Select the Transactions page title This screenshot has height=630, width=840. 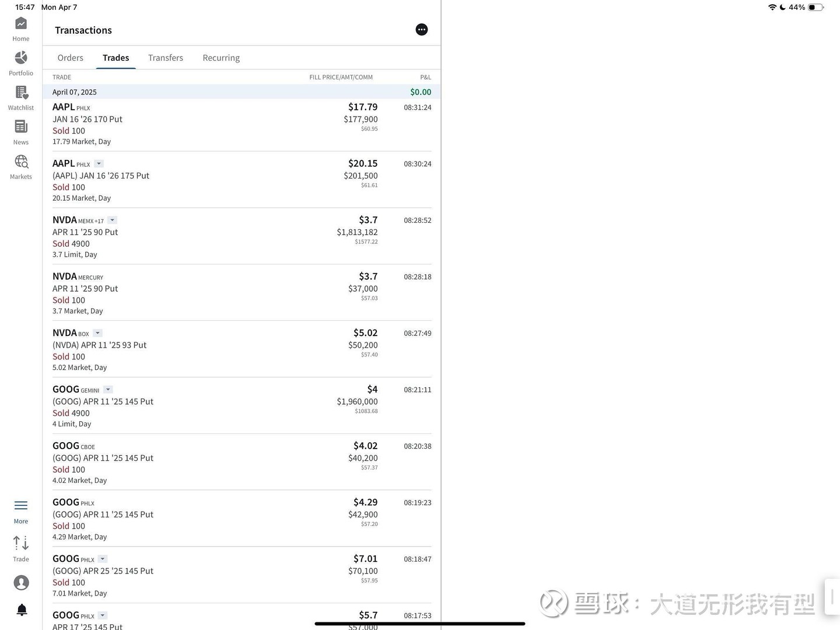tap(83, 30)
